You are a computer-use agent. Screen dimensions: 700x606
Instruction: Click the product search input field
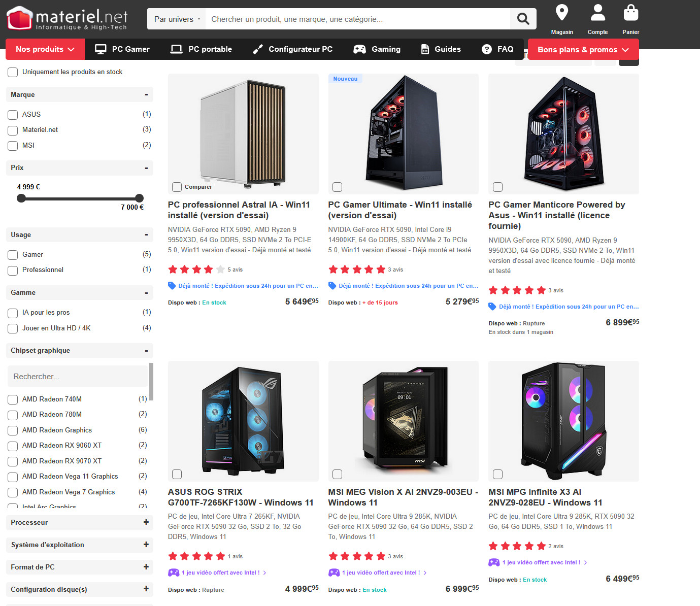tap(358, 19)
